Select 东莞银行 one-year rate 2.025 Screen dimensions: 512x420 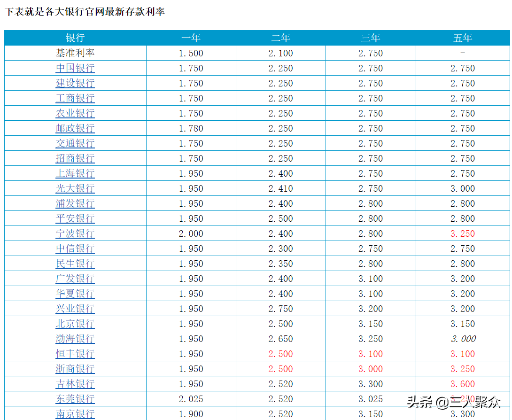click(x=191, y=398)
